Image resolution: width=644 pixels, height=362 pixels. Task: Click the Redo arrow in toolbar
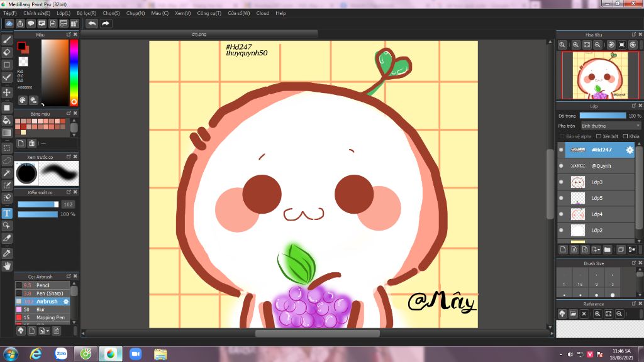[x=106, y=23]
